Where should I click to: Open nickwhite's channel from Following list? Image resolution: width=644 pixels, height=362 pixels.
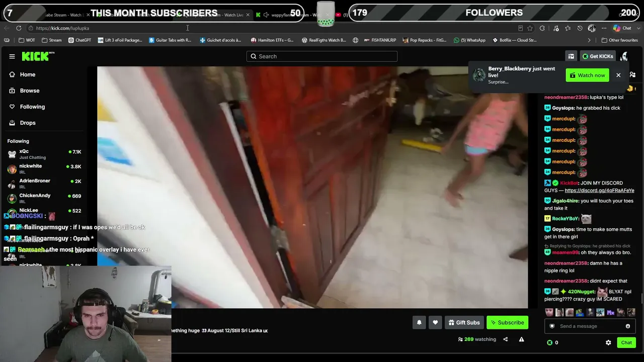(44, 168)
